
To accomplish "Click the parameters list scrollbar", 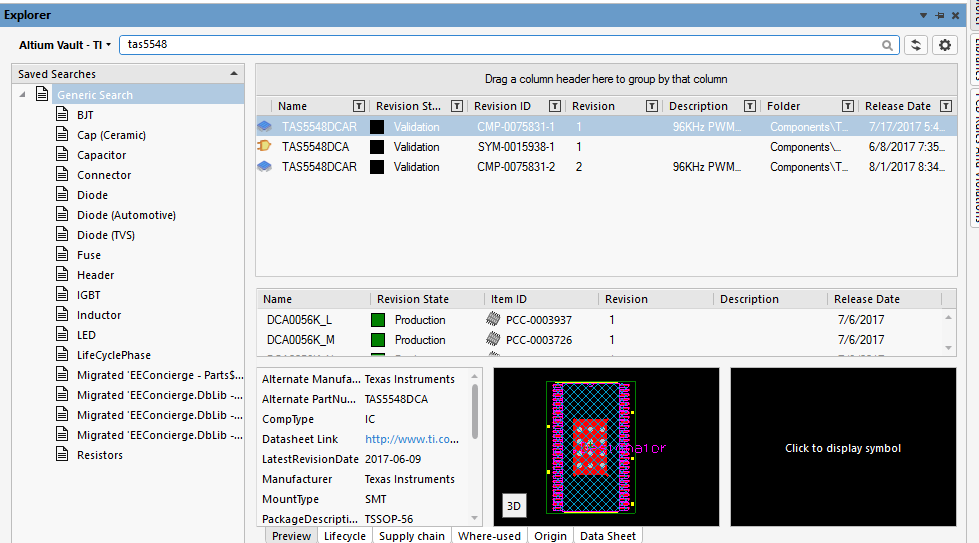I will pos(475,412).
